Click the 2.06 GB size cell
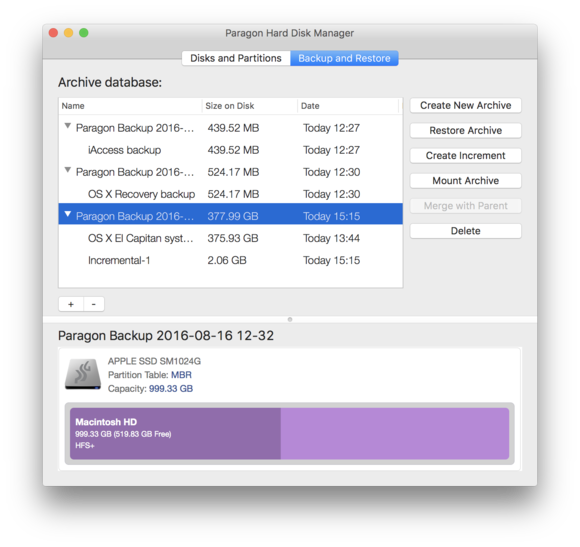This screenshot has width=580, height=547. 227,260
